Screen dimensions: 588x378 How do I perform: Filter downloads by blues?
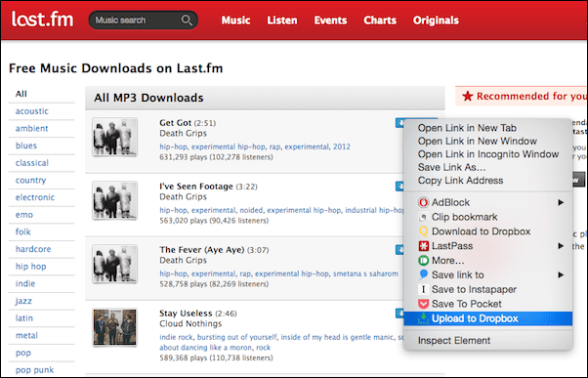[26, 146]
